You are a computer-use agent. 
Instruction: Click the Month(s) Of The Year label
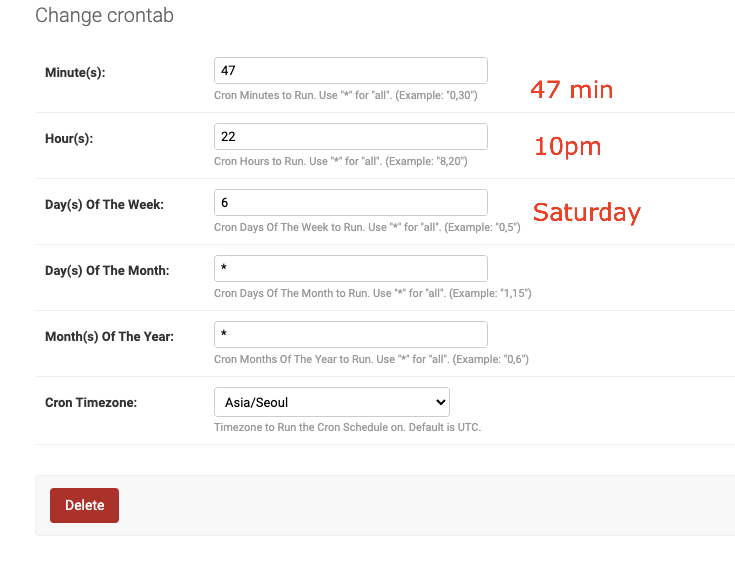[109, 337]
